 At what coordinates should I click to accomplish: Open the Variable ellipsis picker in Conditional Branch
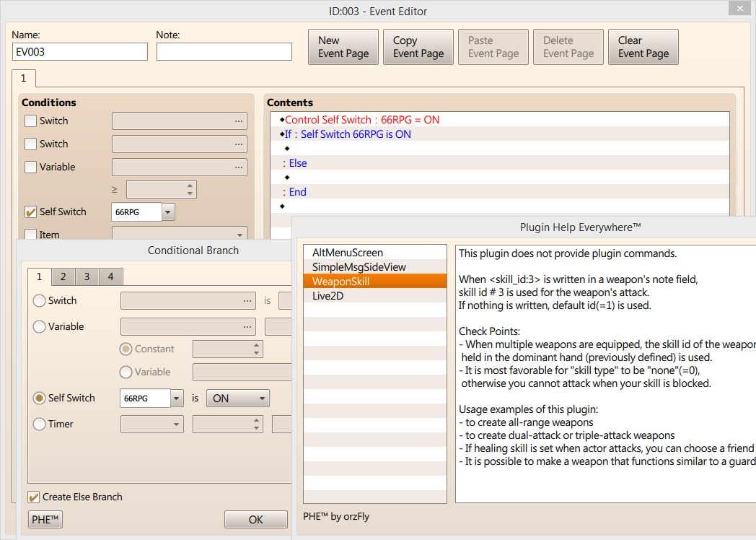[247, 327]
